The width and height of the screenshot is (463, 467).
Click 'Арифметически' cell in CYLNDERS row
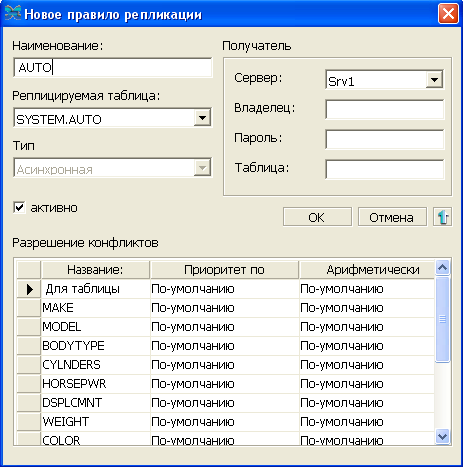367,365
